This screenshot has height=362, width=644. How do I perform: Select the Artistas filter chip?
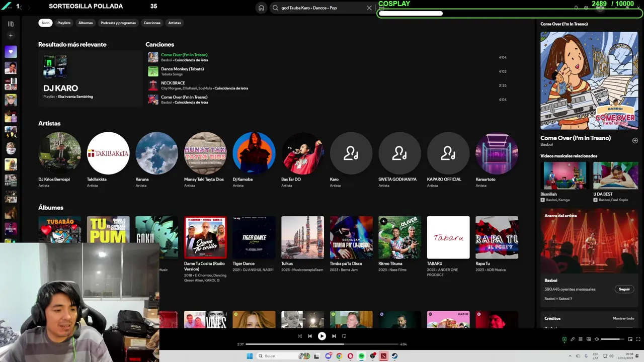[175, 23]
